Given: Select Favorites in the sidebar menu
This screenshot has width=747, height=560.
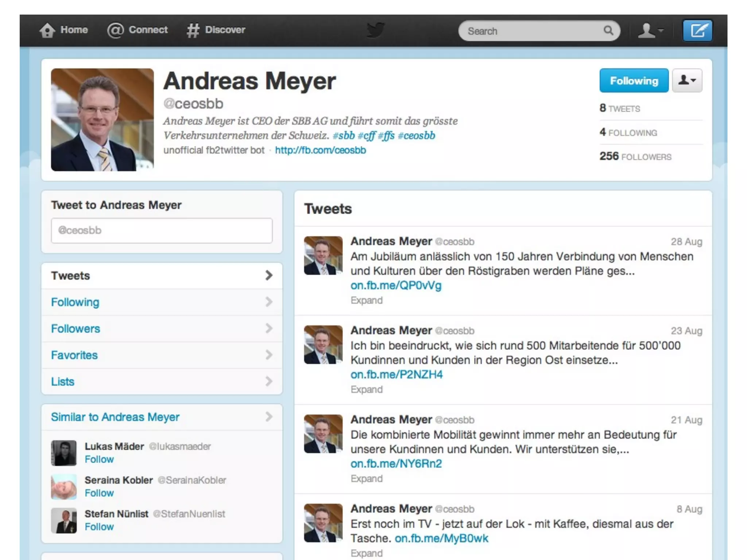Looking at the screenshot, I should [74, 355].
